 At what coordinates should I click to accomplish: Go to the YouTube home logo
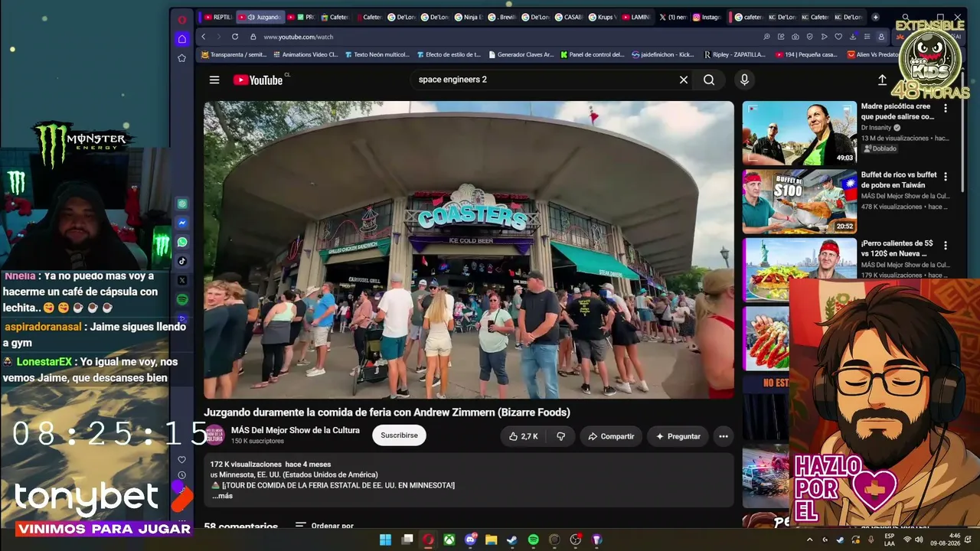(258, 80)
